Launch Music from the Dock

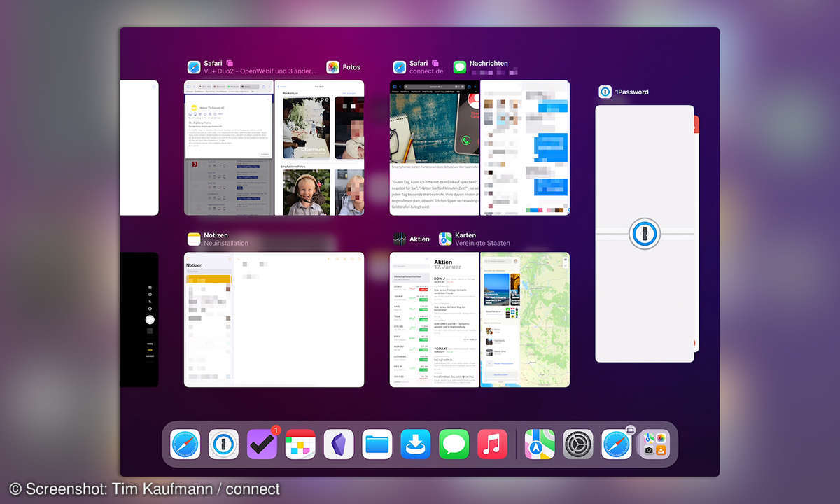(x=493, y=444)
